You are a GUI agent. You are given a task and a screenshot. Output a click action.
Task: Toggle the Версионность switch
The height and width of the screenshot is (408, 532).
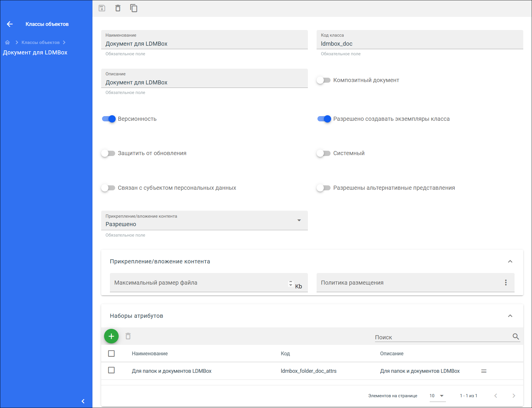[109, 119]
